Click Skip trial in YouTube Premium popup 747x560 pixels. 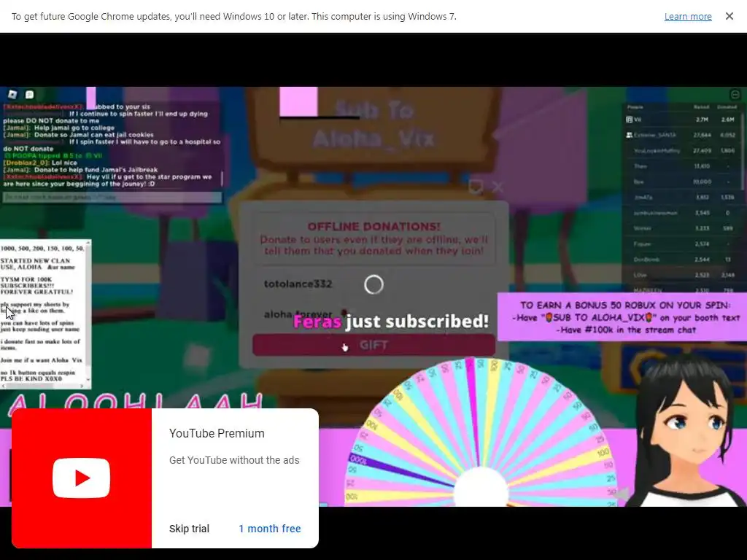pos(189,529)
